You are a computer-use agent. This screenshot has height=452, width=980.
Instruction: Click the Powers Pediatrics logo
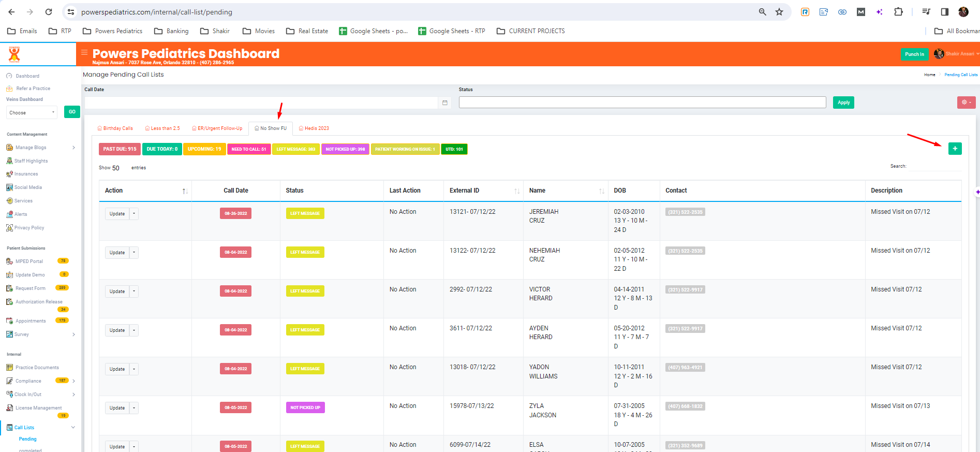tap(14, 54)
